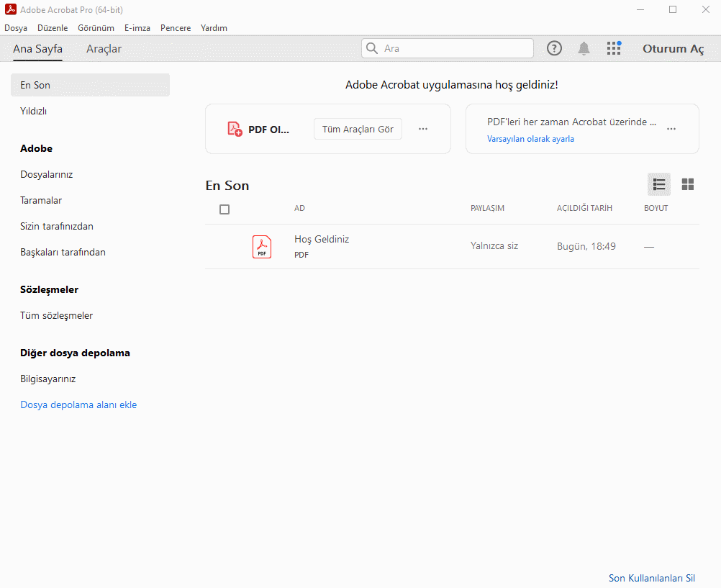The width and height of the screenshot is (721, 588).
Task: Click the Varsayılan olarak ayarla link
Action: coord(530,139)
